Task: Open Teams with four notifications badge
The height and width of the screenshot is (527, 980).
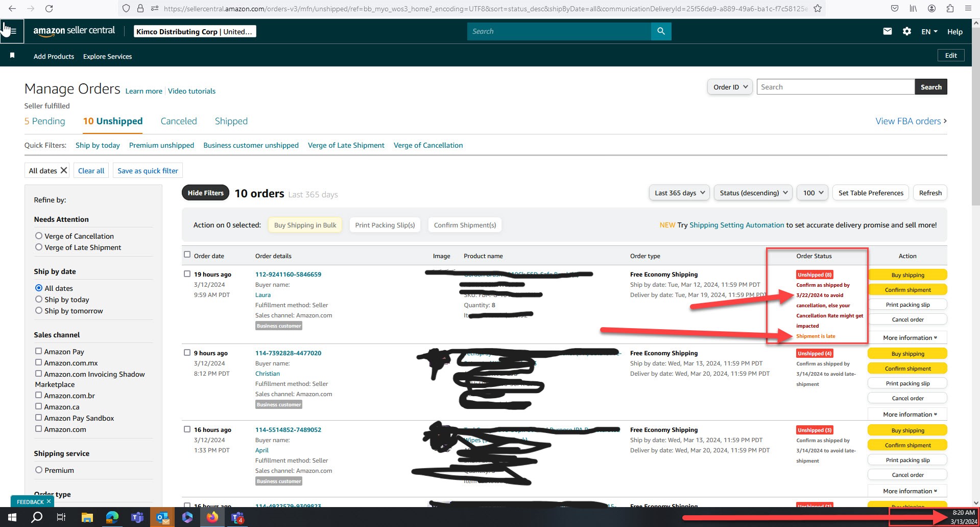Action: pyautogui.click(x=237, y=517)
